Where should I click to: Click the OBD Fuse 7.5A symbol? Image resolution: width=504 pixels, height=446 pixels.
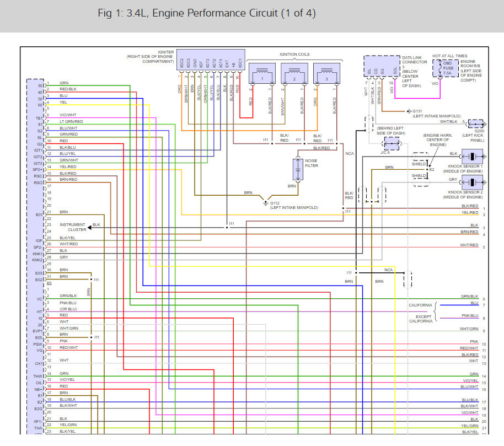[445, 68]
